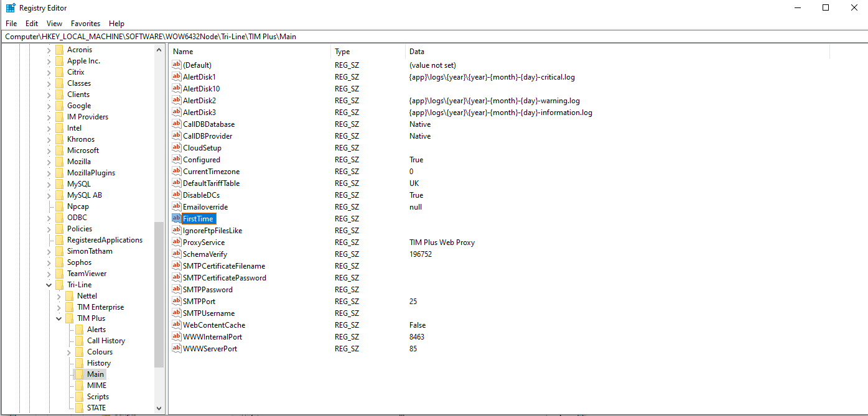This screenshot has width=868, height=416.
Task: Open the Edit menu
Action: (31, 23)
